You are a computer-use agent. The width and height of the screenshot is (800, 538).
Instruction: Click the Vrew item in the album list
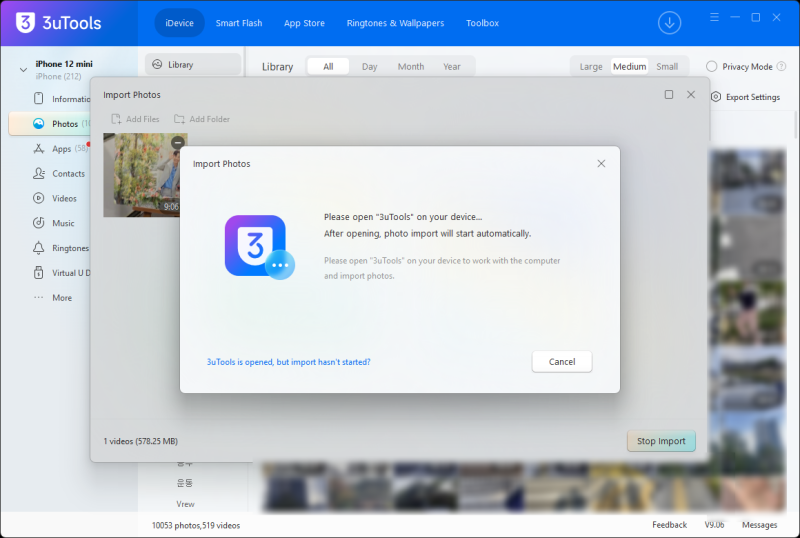185,504
